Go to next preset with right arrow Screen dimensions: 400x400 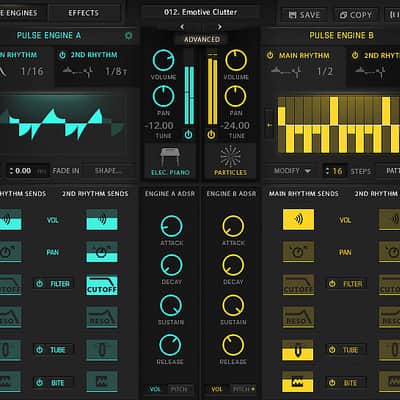pos(220,26)
